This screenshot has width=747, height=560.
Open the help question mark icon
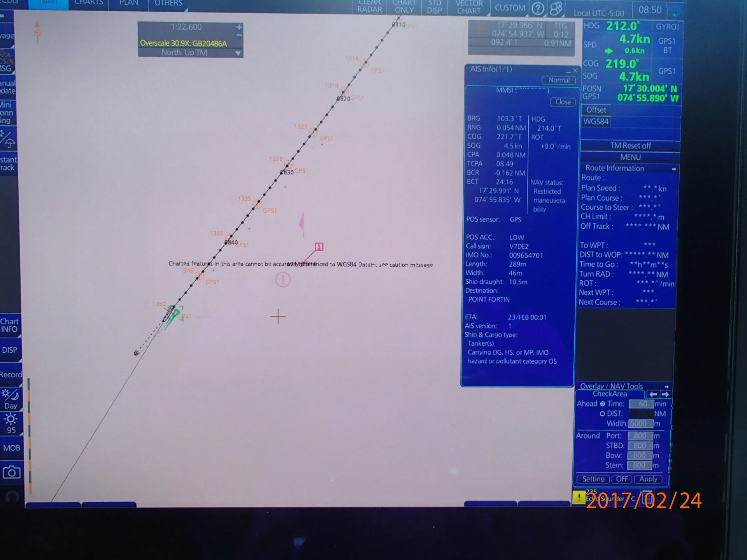538,8
